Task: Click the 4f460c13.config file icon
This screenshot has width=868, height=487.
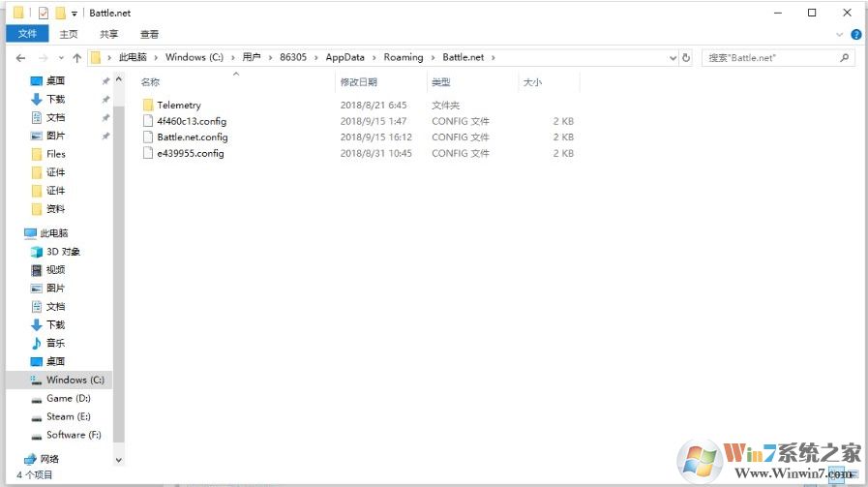Action: (x=148, y=121)
